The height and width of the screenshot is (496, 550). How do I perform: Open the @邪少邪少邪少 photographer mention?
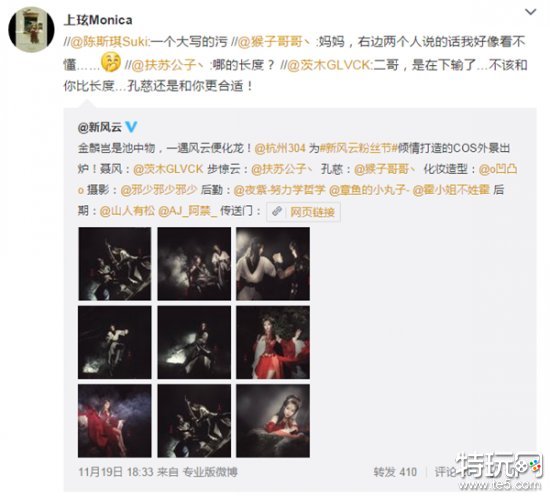tap(159, 190)
